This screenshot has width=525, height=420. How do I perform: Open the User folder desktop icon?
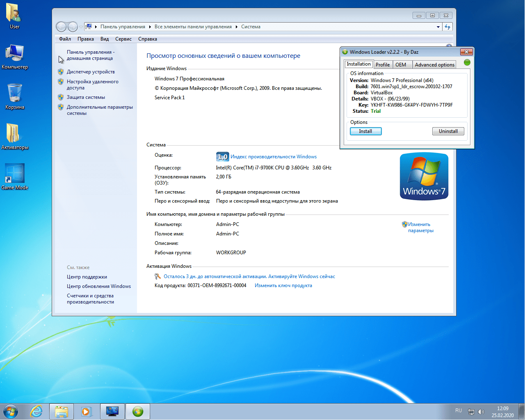[14, 16]
